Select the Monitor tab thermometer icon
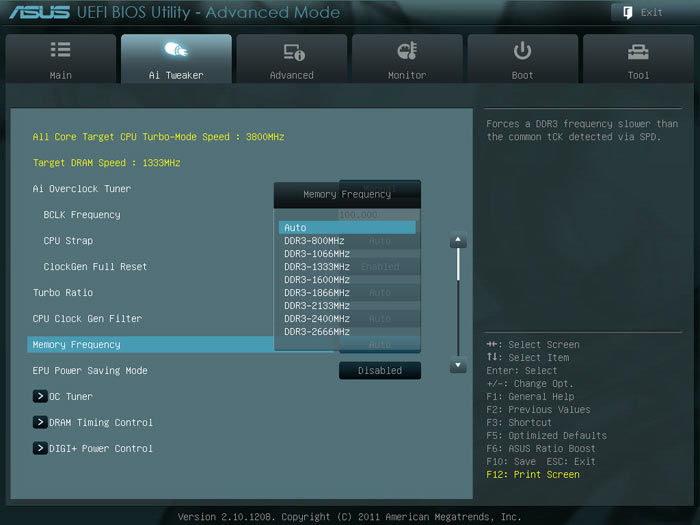 coord(407,51)
